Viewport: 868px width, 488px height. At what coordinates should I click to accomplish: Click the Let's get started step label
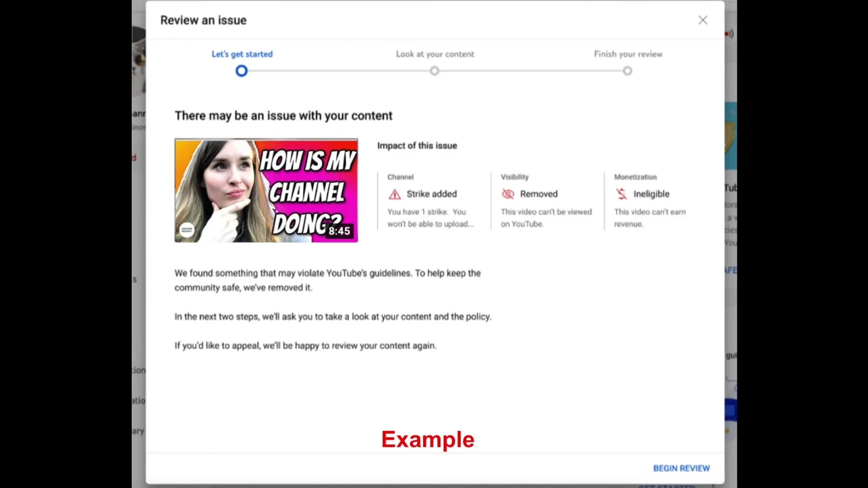pyautogui.click(x=242, y=54)
